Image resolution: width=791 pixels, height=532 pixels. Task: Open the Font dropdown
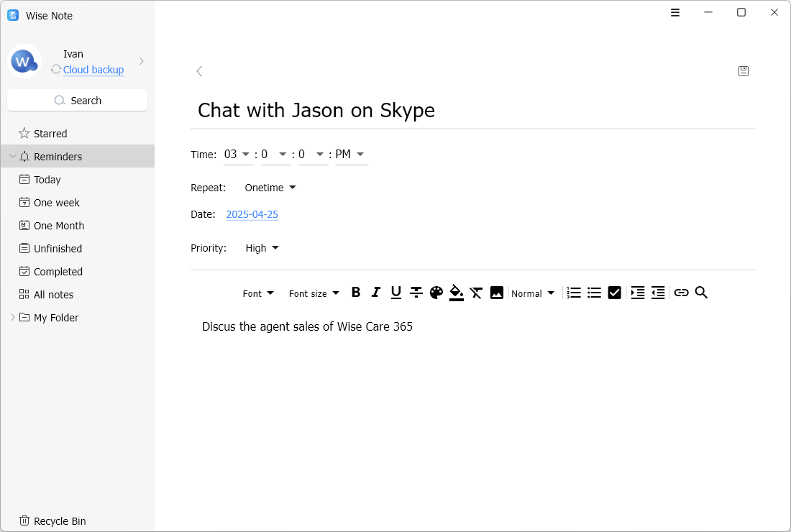(257, 293)
